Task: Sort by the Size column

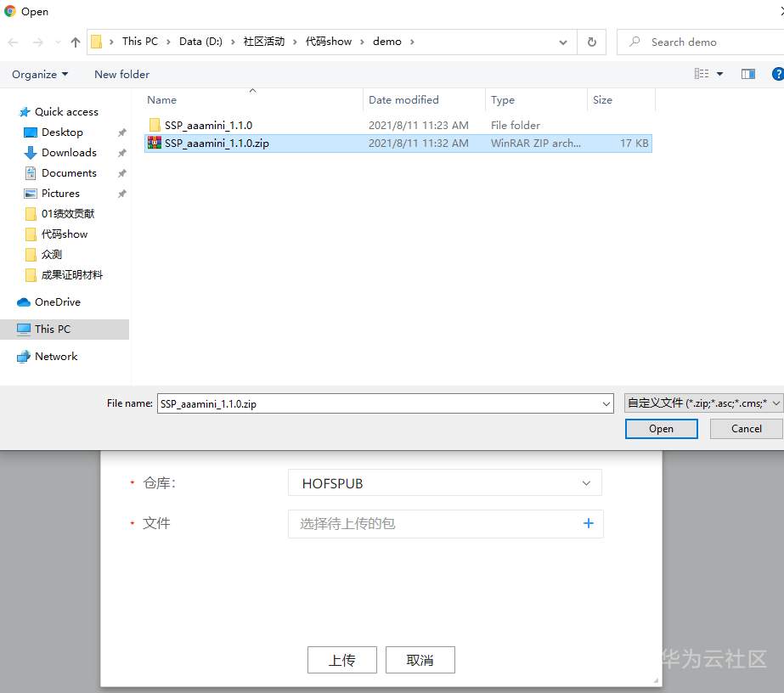Action: (x=621, y=99)
